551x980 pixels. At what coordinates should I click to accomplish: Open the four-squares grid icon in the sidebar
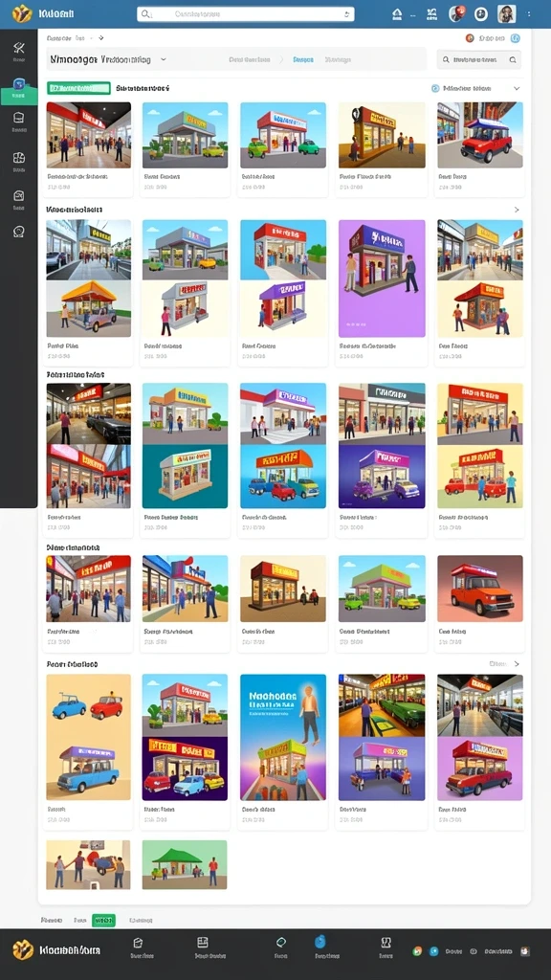point(19,158)
